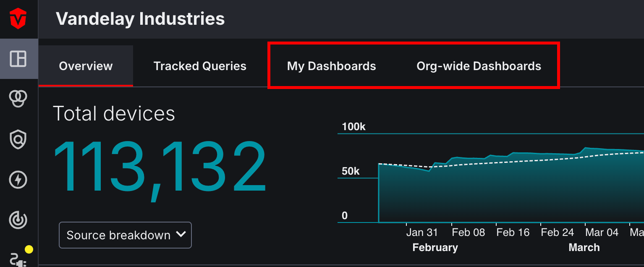
Task: Open the lightning bolt sidebar icon
Action: click(18, 180)
